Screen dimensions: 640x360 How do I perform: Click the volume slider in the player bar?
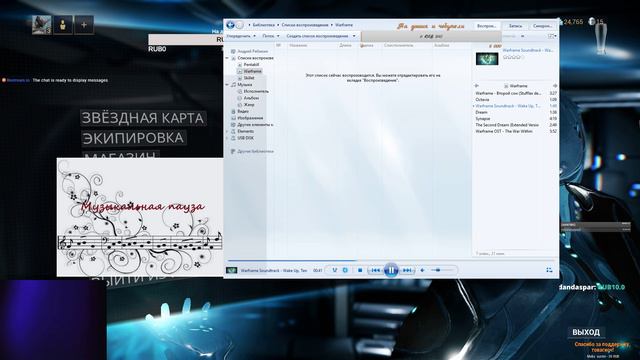[x=442, y=270]
